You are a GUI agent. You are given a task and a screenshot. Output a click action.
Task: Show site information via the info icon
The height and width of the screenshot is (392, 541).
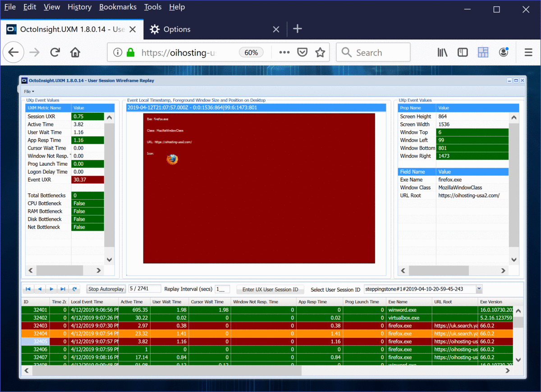tap(118, 53)
